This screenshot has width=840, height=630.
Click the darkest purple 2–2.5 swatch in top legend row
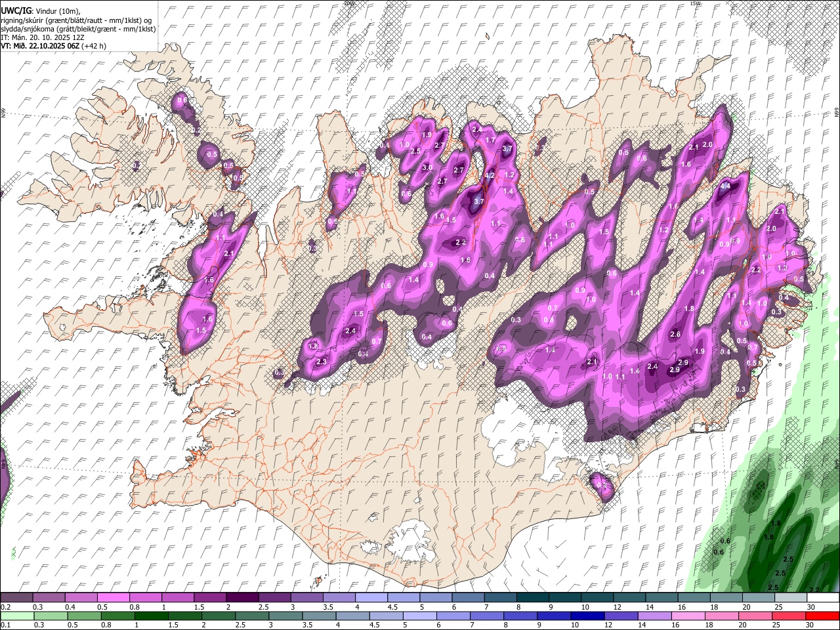click(242, 598)
